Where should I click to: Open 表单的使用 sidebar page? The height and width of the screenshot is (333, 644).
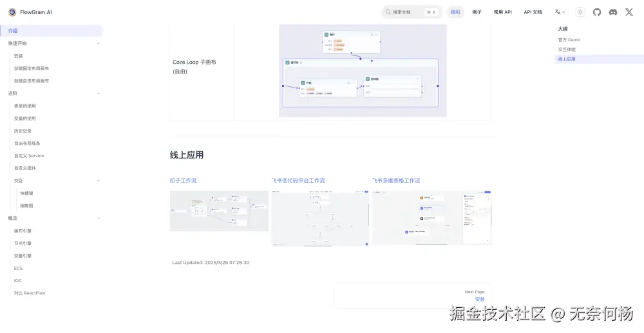24,106
